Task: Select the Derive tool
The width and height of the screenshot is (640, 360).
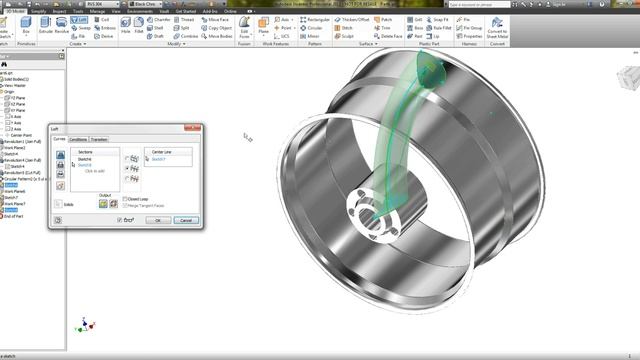Action: (104, 36)
